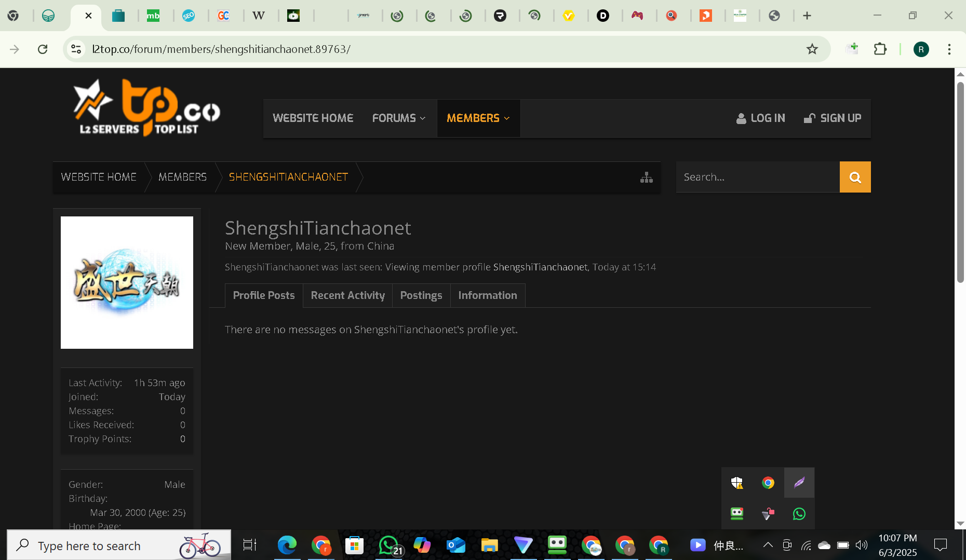
Task: Open Windows Security tray icon
Action: [737, 483]
